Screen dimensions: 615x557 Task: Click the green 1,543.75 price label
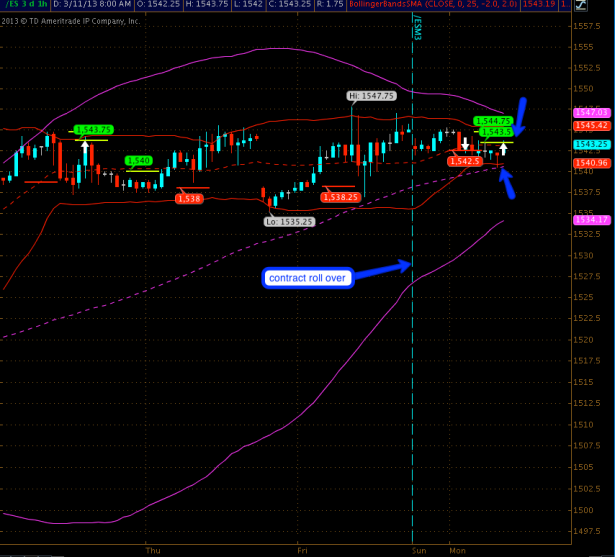coord(91,129)
